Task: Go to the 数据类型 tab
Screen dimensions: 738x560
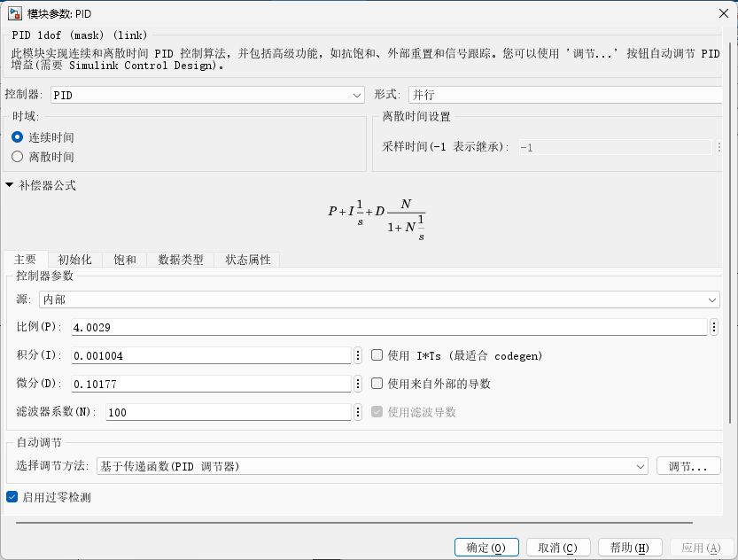Action: pyautogui.click(x=181, y=260)
